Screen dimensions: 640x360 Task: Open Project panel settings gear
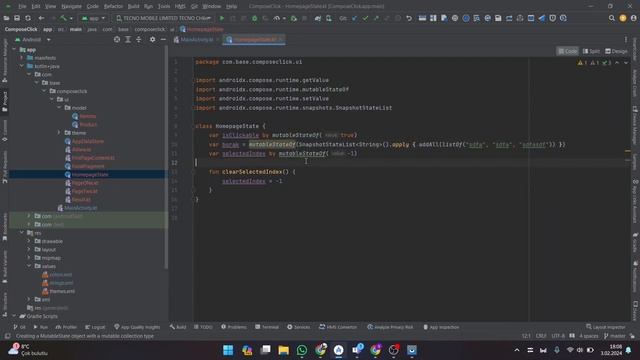152,40
